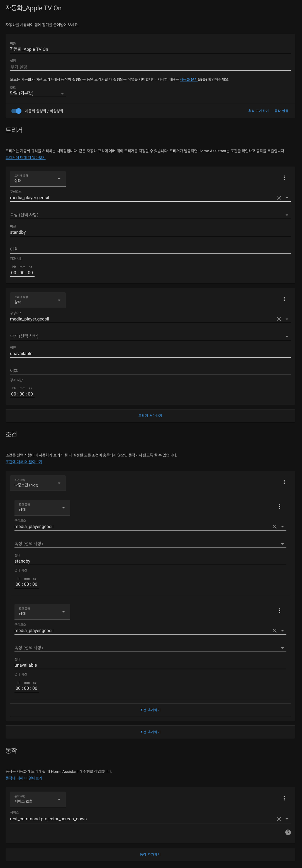
Task: Expand entity dropdown arrow in unavailable trigger
Action: [287, 319]
